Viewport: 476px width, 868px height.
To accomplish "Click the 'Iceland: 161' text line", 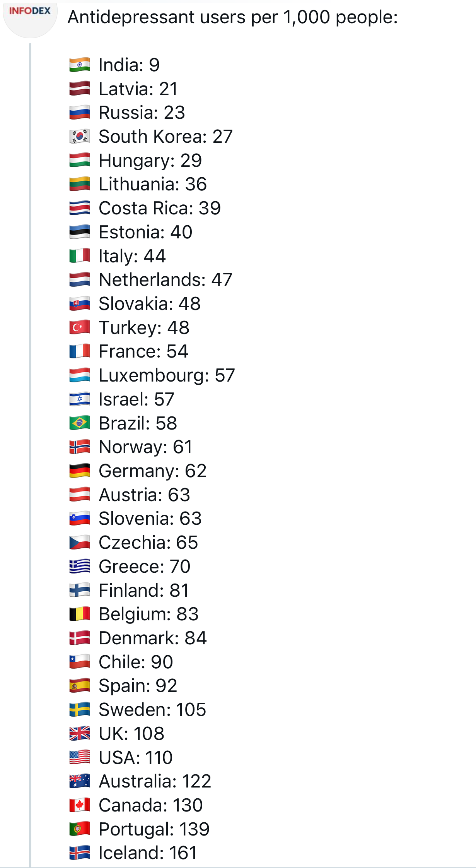I will tap(148, 853).
